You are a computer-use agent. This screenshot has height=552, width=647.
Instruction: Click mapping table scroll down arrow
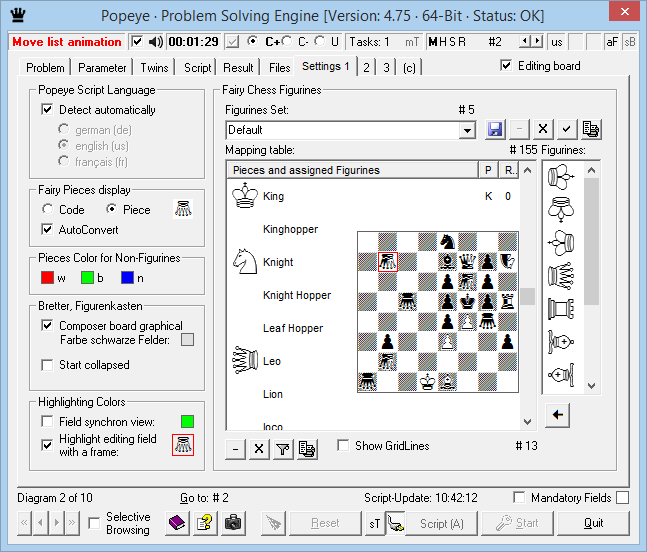(527, 422)
